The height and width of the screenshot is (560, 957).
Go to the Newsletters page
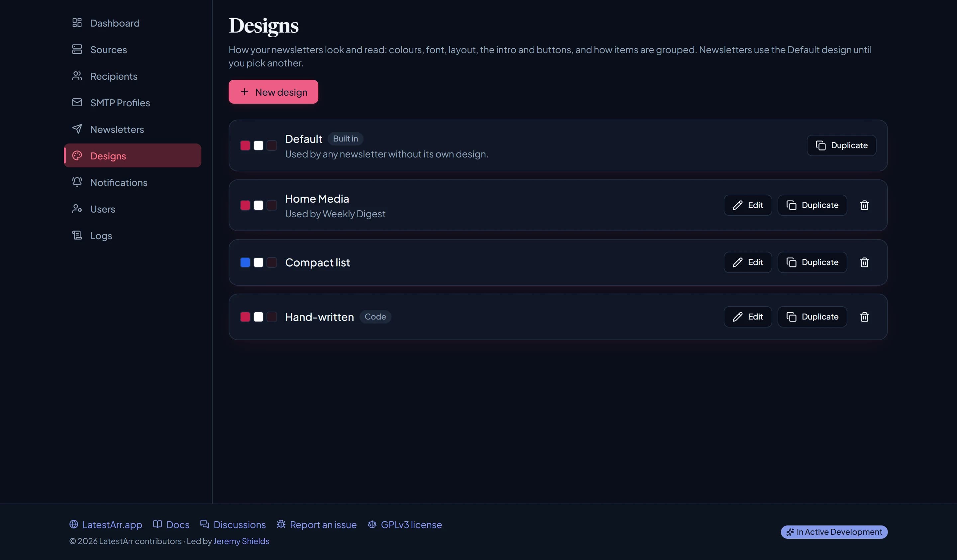[133, 129]
